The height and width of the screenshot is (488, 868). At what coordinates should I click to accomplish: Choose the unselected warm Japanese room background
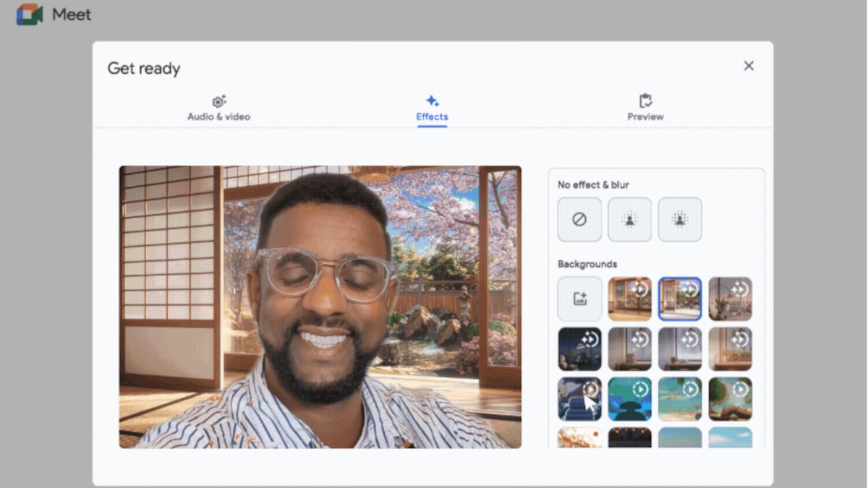click(x=629, y=299)
